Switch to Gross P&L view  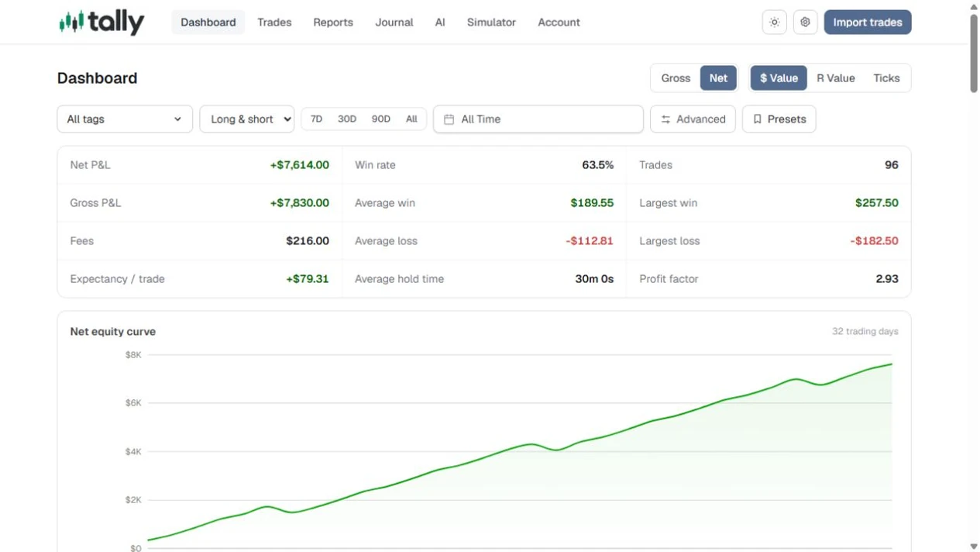[x=676, y=78]
